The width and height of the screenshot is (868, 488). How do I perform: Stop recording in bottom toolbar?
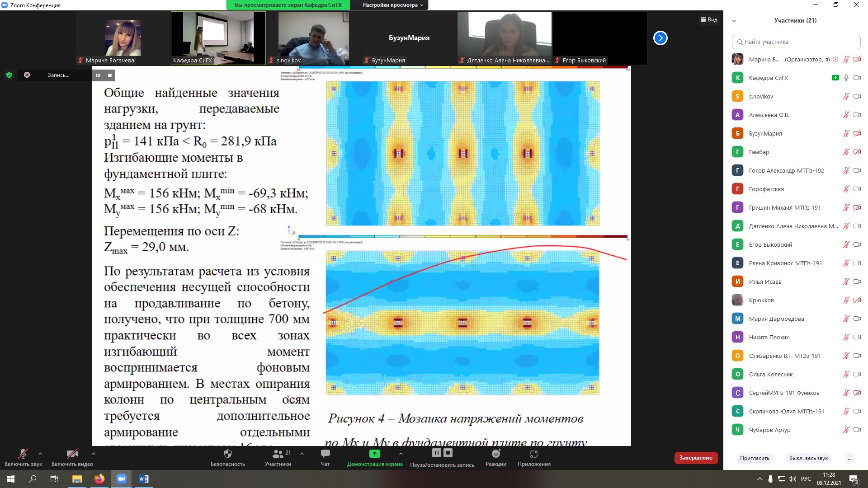pos(448,452)
